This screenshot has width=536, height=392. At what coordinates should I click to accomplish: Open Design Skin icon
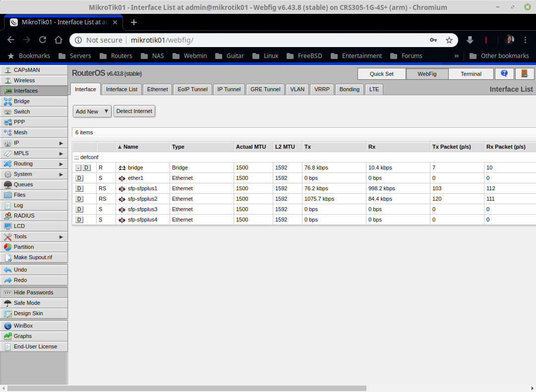(7, 313)
